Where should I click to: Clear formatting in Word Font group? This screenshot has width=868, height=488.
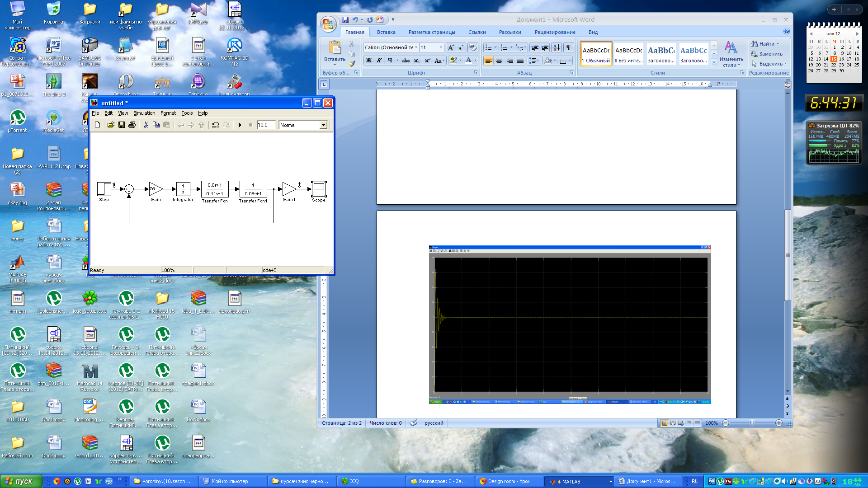[x=472, y=47]
